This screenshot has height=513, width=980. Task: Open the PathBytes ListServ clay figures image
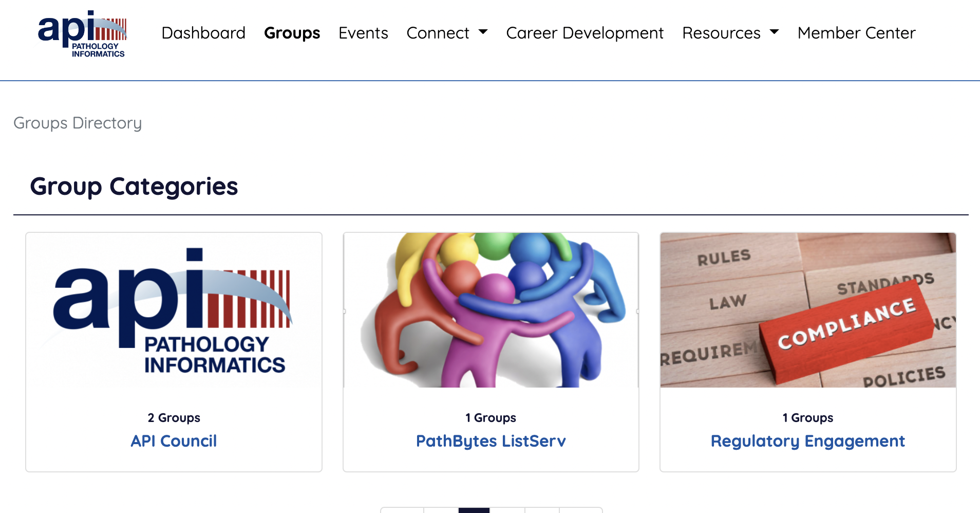(x=491, y=310)
